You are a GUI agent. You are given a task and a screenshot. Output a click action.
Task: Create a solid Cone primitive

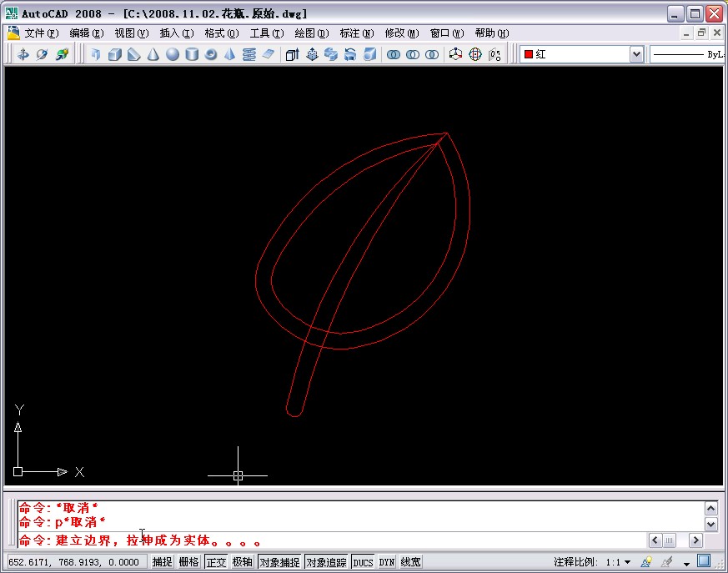[153, 54]
